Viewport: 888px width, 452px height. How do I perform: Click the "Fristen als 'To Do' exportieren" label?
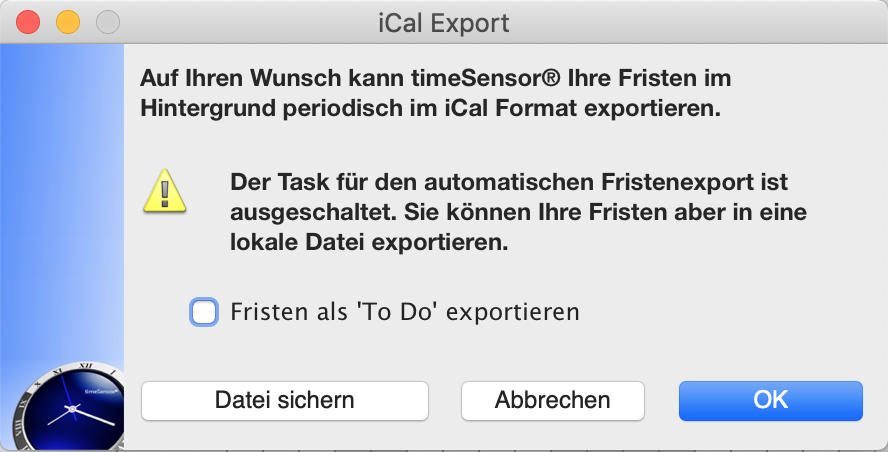pos(405,312)
